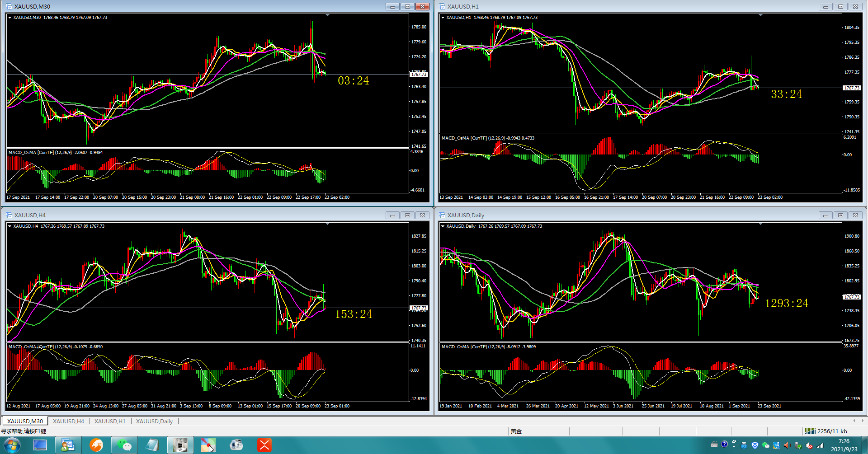Click the 寻求帮助,请按F1键 status bar hint
Viewport: 868px width, 454px height.
[x=24, y=431]
